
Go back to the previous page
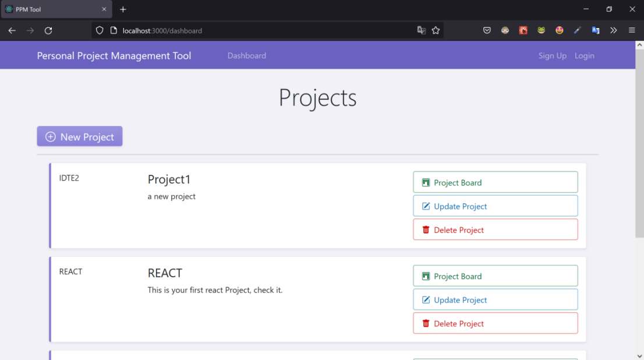(x=12, y=30)
